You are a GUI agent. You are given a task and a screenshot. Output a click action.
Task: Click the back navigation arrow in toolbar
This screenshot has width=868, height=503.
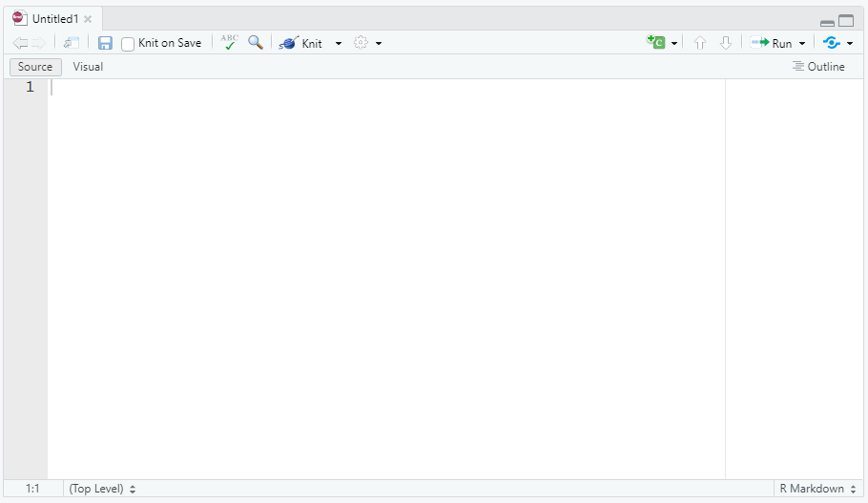click(20, 43)
